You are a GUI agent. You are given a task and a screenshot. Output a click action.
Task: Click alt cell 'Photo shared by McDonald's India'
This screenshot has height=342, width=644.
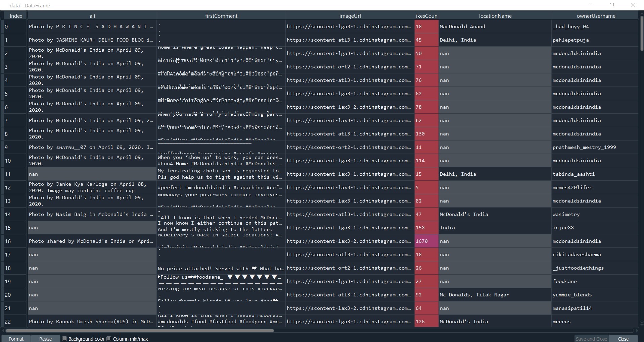pos(92,241)
